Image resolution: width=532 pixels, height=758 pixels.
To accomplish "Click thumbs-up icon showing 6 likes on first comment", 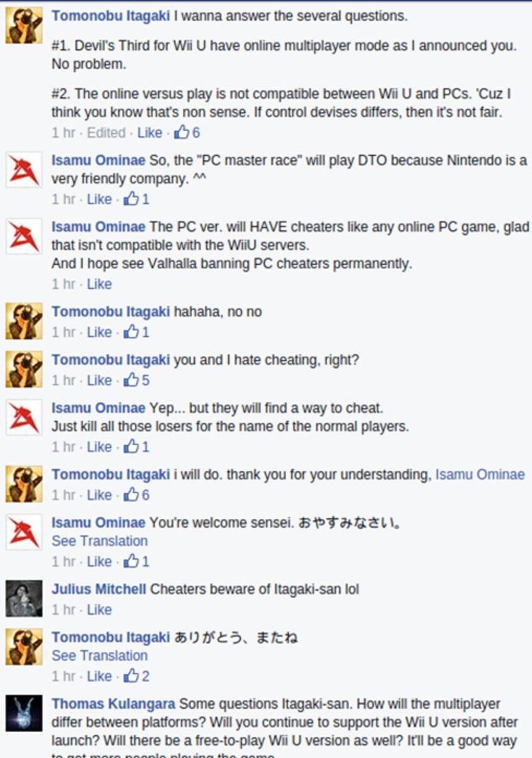I will click(182, 132).
